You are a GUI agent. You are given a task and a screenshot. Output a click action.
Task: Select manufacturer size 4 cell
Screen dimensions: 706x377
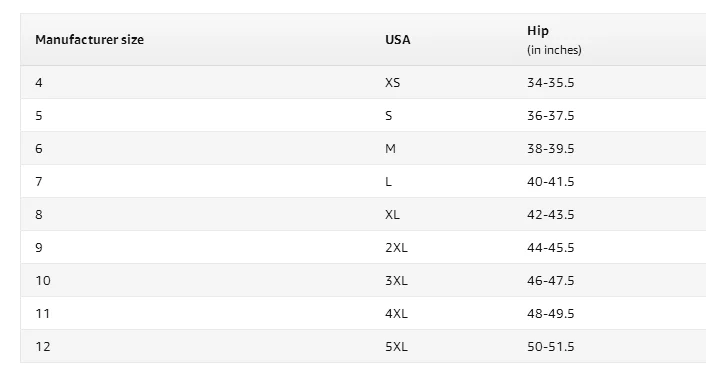pyautogui.click(x=39, y=82)
